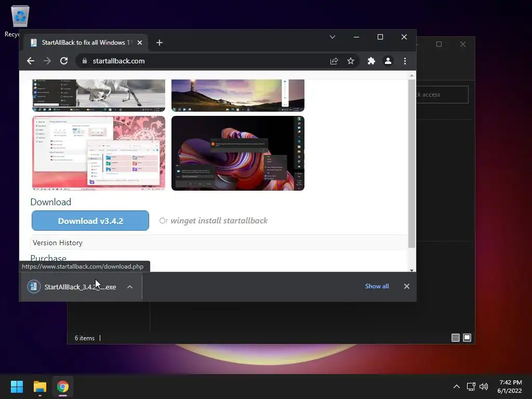Open the network status tray icon
Screen dimensions: 532x399
click(471, 387)
